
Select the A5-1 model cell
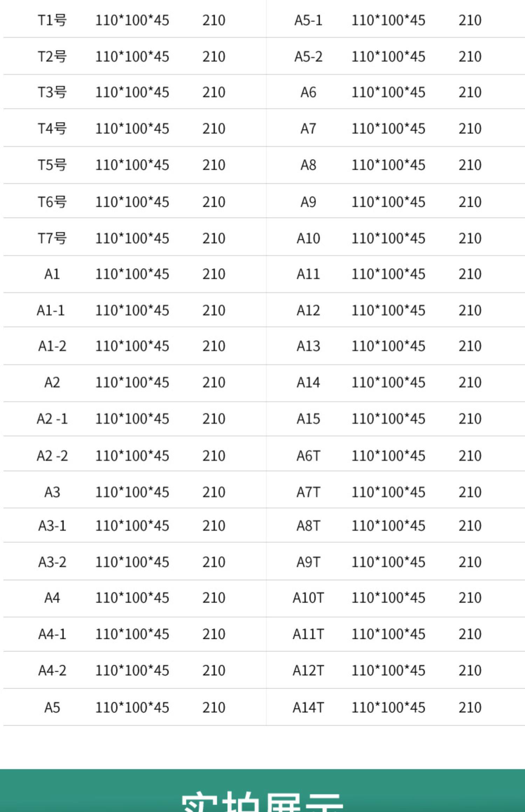(308, 20)
